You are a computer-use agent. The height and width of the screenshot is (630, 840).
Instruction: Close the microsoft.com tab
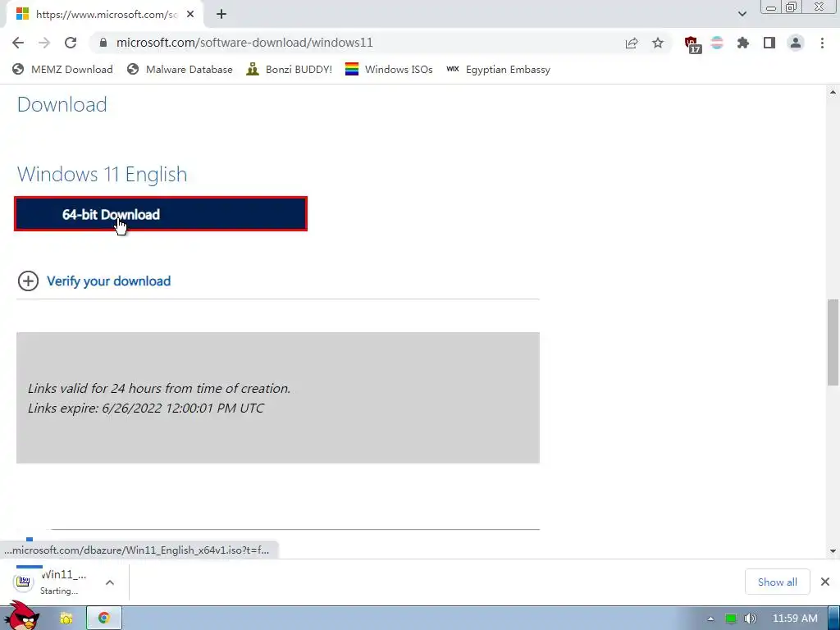[190, 15]
